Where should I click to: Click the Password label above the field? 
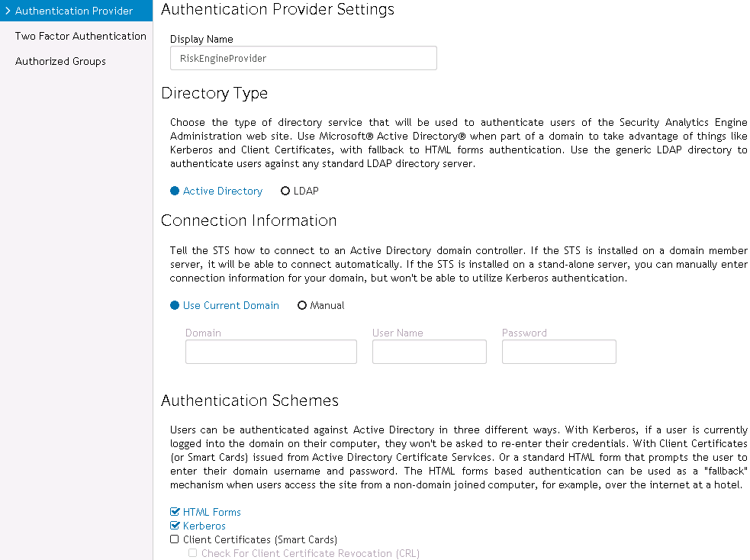tap(524, 333)
